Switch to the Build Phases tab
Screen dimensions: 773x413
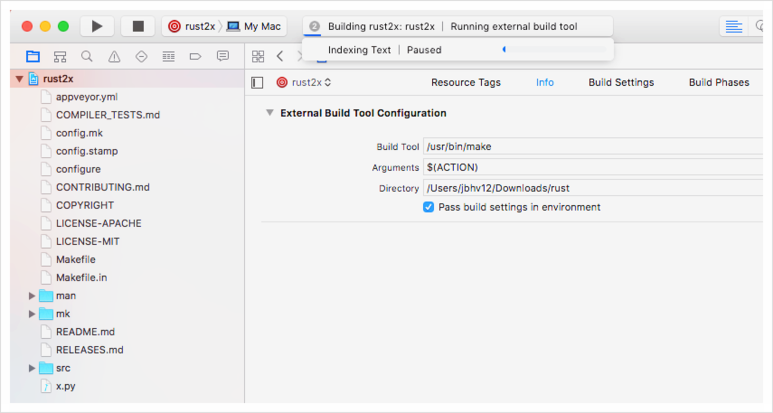click(x=719, y=82)
